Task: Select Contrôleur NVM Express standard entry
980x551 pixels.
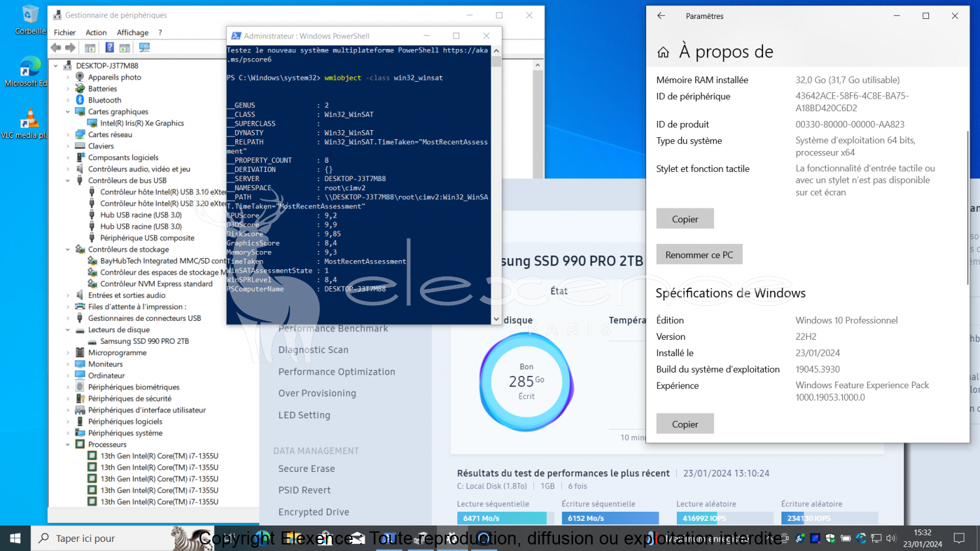Action: [x=156, y=284]
